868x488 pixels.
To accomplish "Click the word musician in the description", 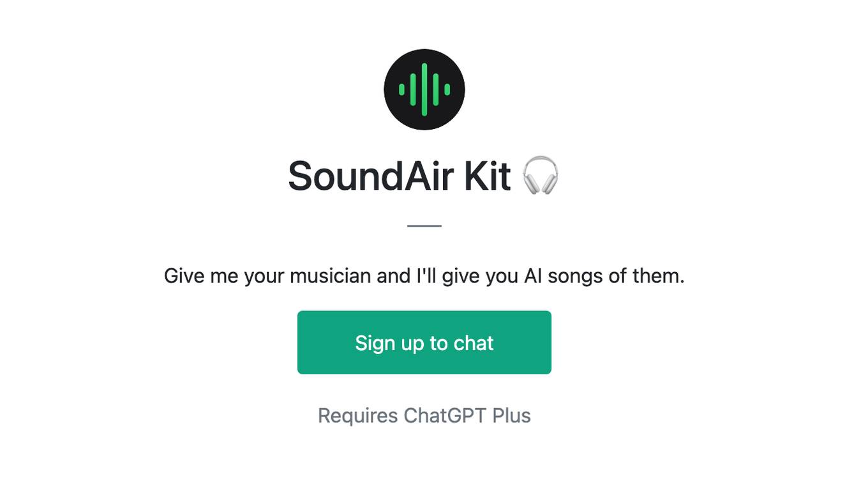I will point(330,276).
